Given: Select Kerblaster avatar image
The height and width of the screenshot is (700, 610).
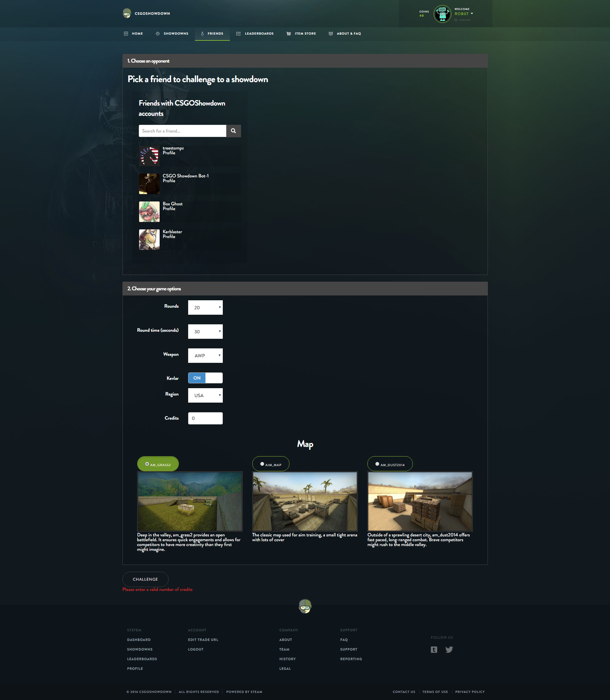Looking at the screenshot, I should coord(149,239).
